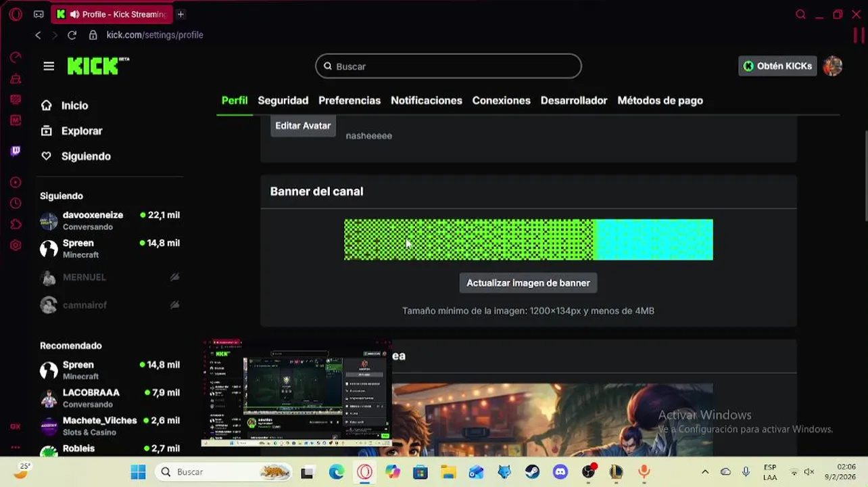The width and height of the screenshot is (868, 487).
Task: Open the Conexiones tab
Action: coord(502,100)
